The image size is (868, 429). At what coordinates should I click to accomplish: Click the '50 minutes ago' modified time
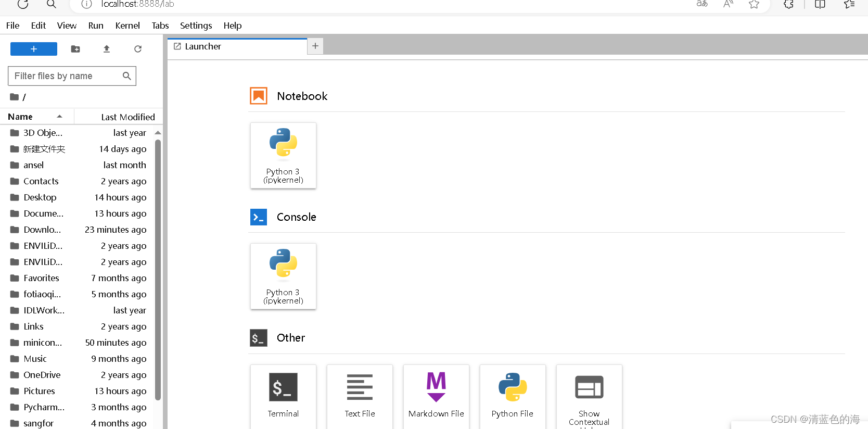pyautogui.click(x=116, y=343)
